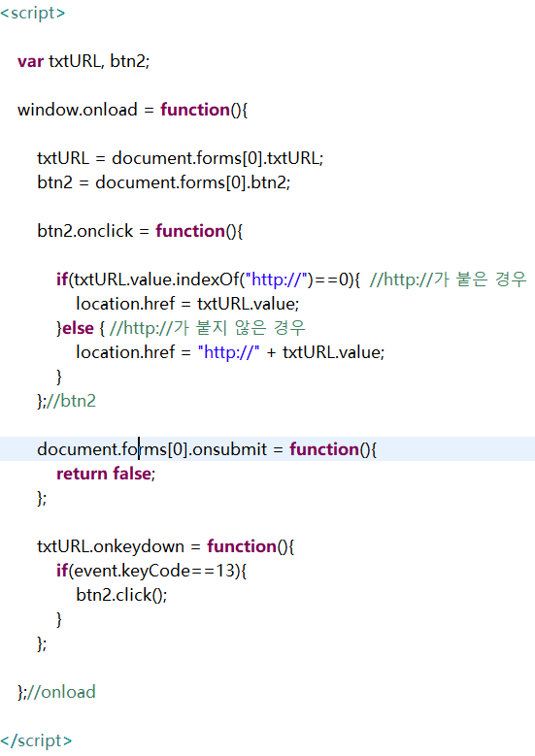Click the 'btn2.click();' statement
Image resolution: width=535 pixels, height=756 pixels.
tap(121, 595)
